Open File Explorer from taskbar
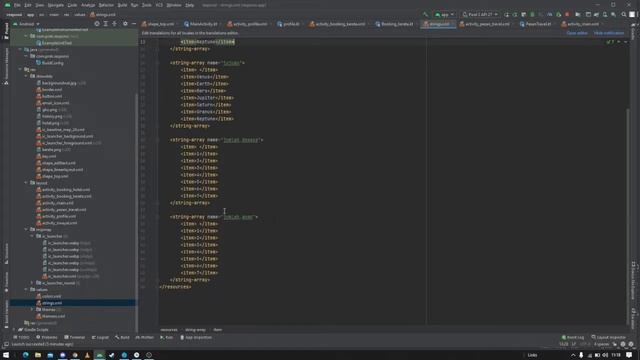Screen dimensions: 640x360 coord(38,355)
